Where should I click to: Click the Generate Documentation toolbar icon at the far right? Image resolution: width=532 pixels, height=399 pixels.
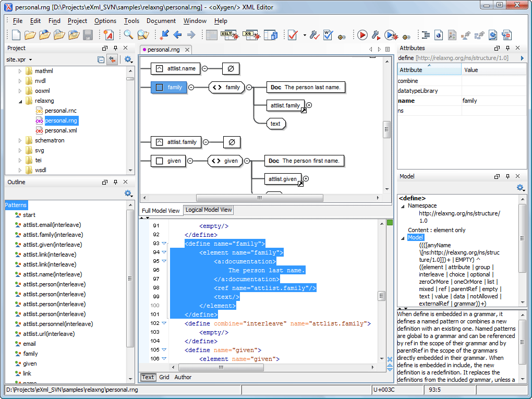[506, 35]
